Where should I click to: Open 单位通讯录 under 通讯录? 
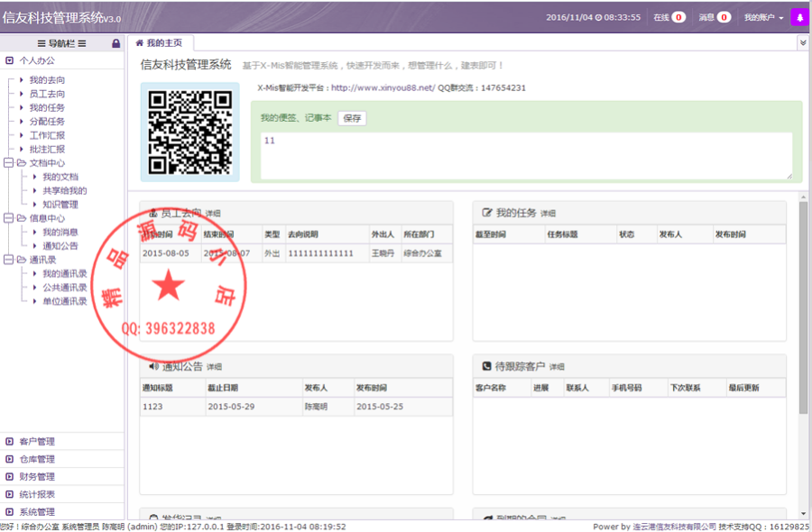(x=65, y=301)
